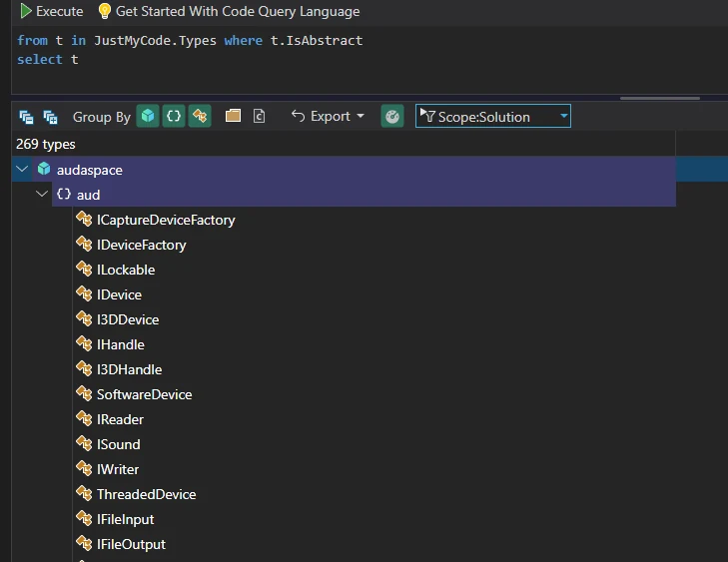Screen dimensions: 728x562
Task: Click the green dashboard gauge icon
Action: pos(392,116)
